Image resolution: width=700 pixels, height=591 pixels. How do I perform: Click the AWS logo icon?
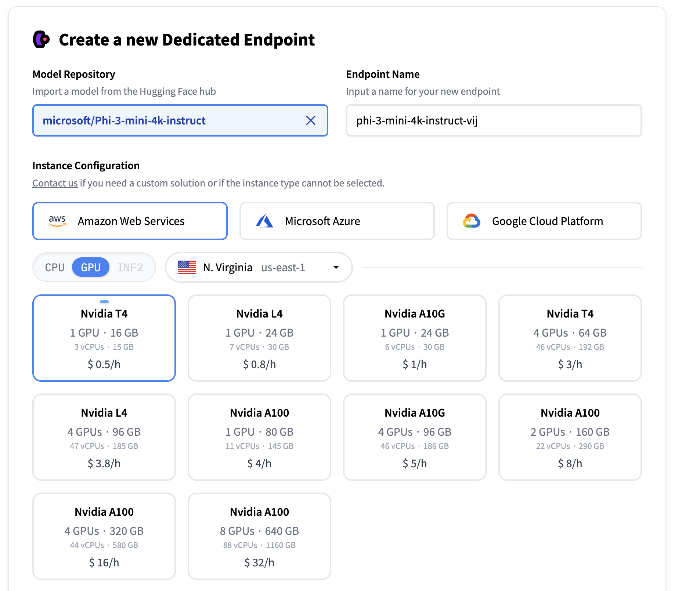[57, 221]
